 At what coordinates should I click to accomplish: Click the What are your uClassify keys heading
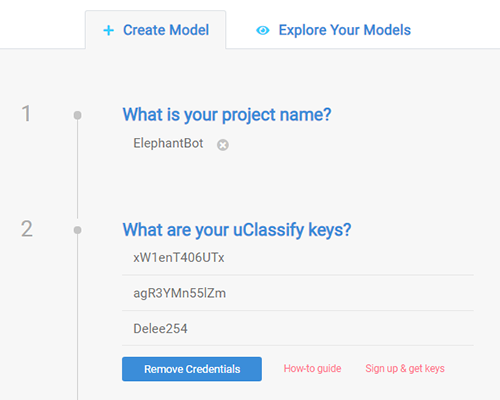(237, 230)
